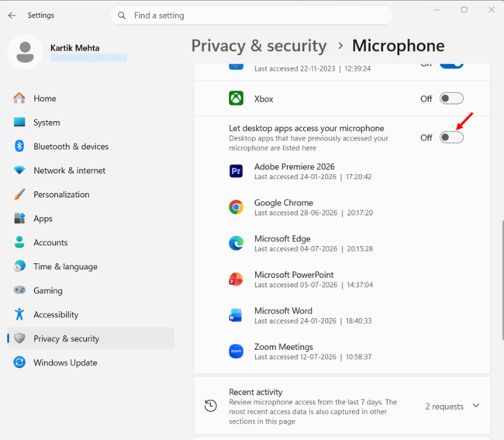Click Kartik Mehta account name
The width and height of the screenshot is (504, 440).
tap(75, 48)
